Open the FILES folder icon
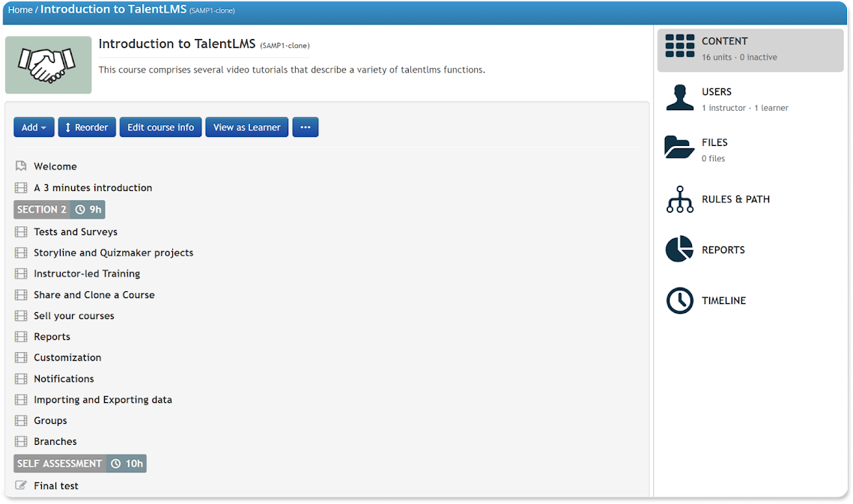 679,147
